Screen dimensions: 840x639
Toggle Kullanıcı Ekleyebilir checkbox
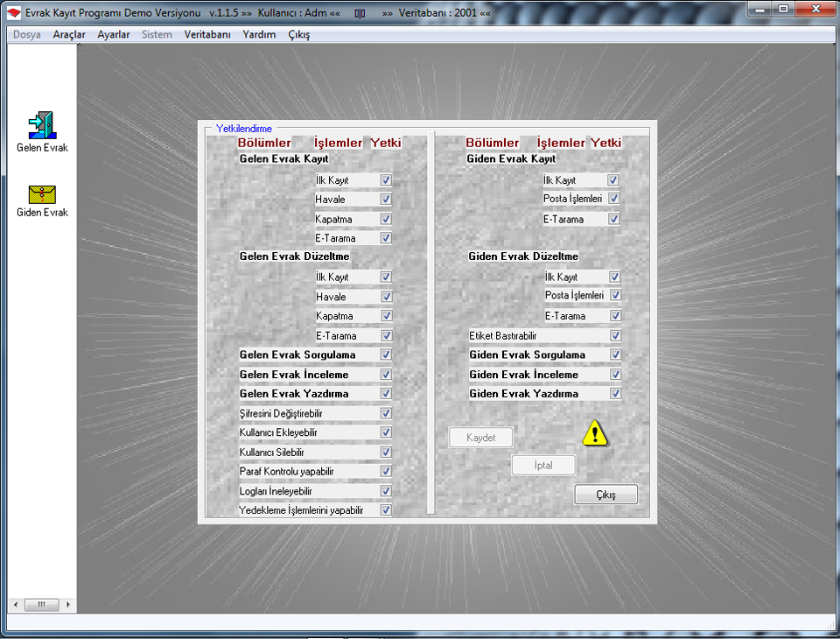386,432
